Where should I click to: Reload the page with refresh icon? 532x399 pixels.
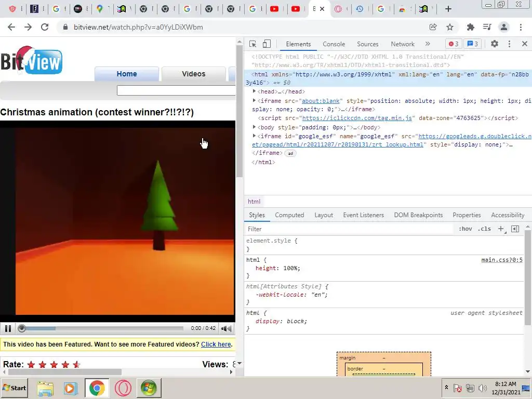pyautogui.click(x=45, y=27)
